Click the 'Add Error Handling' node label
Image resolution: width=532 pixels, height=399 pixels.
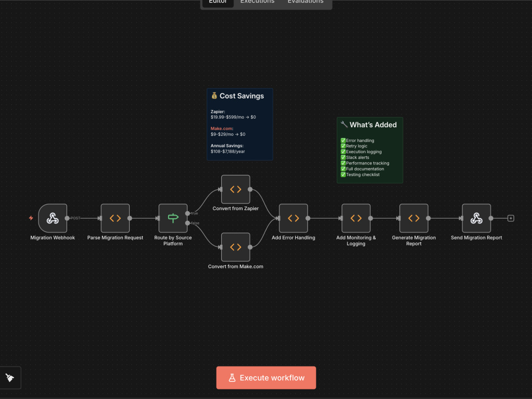pos(294,238)
